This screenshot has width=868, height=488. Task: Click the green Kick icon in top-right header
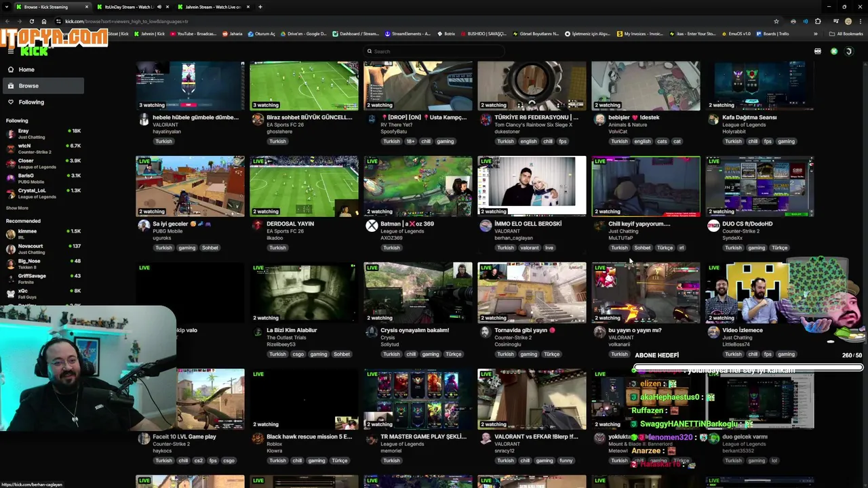834,52
